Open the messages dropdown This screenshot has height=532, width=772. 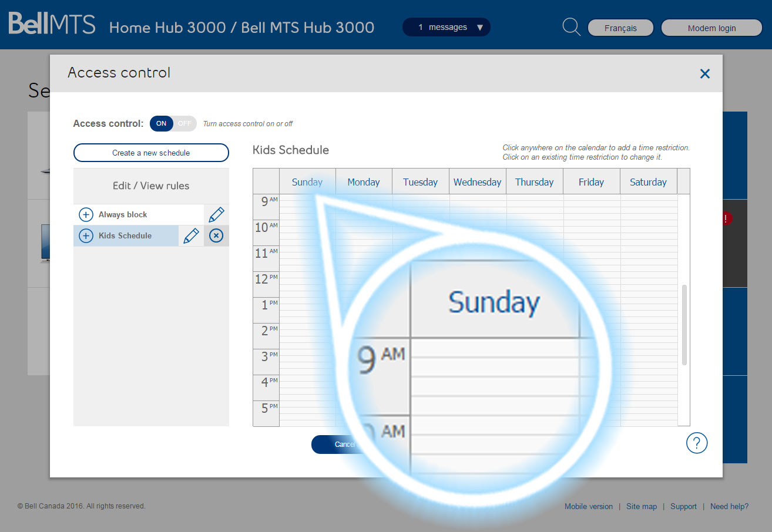(447, 27)
